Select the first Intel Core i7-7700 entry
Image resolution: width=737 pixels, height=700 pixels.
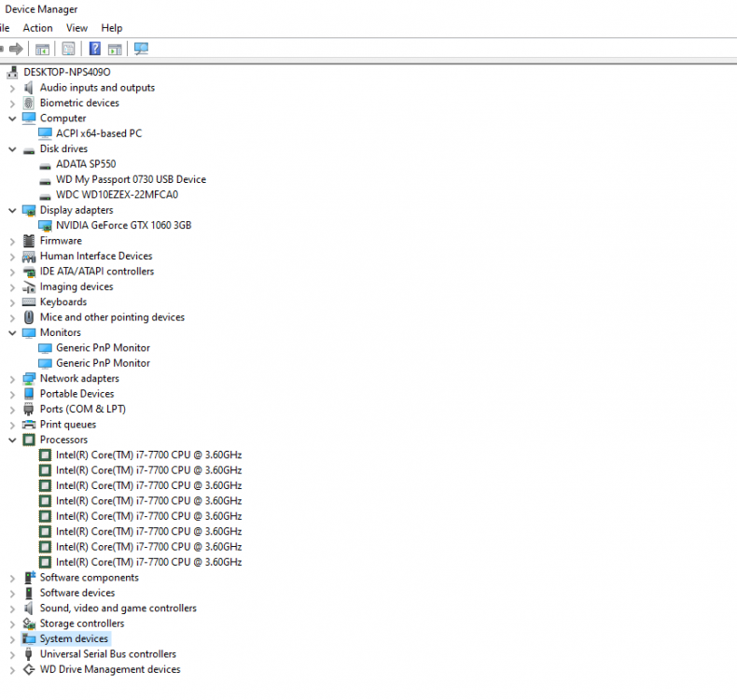pos(148,455)
